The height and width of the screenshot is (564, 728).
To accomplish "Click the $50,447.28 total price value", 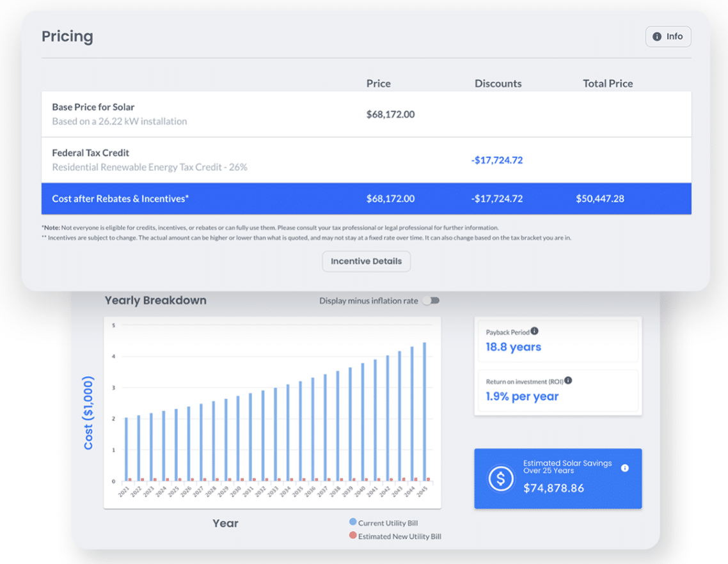I will click(x=600, y=199).
